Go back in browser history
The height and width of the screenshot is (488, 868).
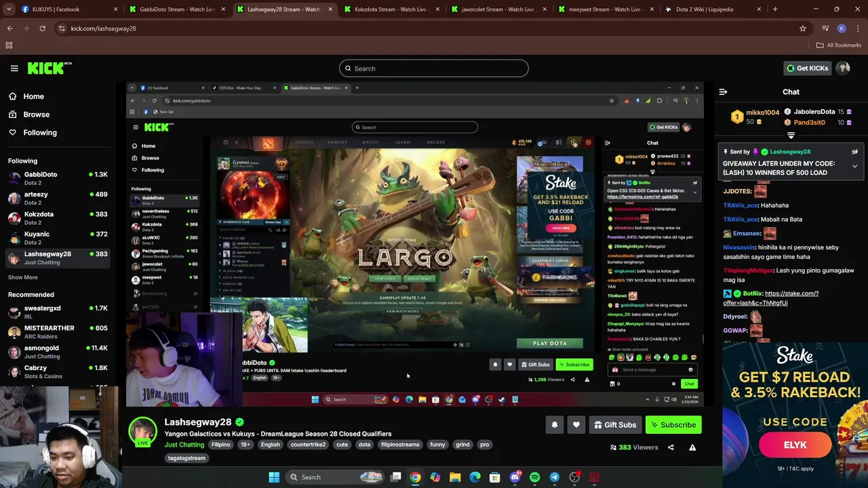pyautogui.click(x=9, y=28)
